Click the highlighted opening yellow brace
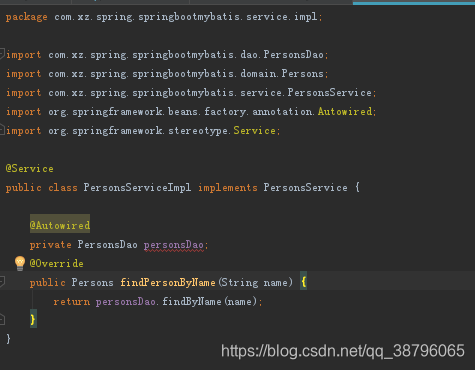The width and height of the screenshot is (475, 370). pyautogui.click(x=303, y=282)
